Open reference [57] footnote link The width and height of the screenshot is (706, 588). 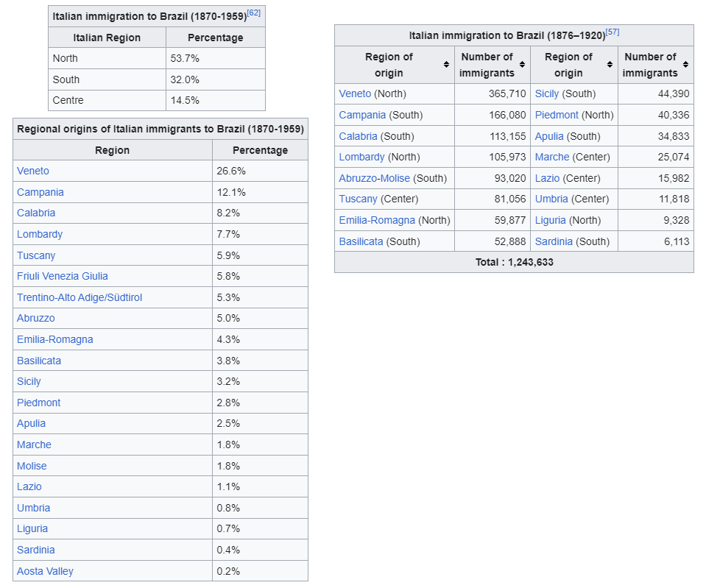(x=613, y=32)
